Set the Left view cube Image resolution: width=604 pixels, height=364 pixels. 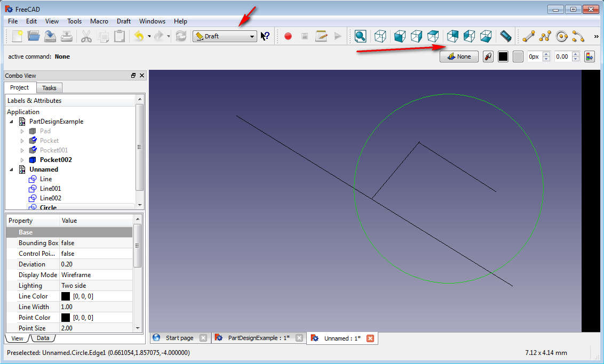tap(469, 36)
